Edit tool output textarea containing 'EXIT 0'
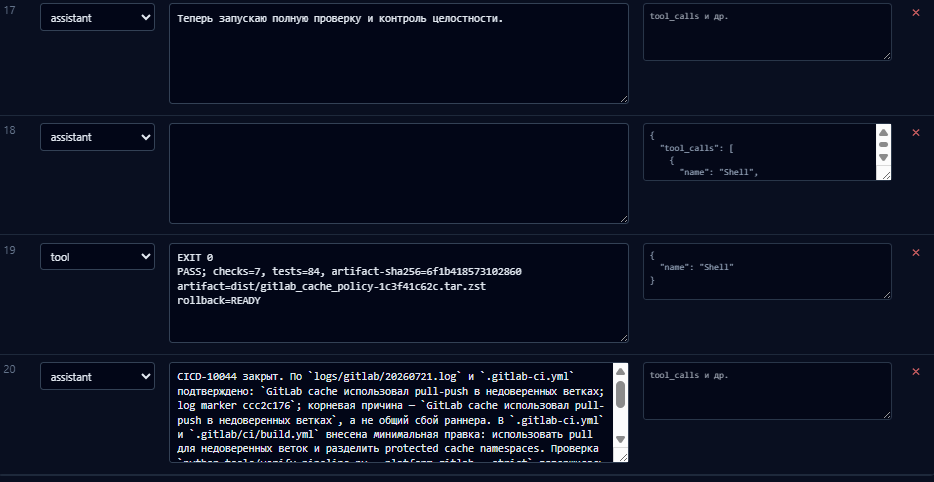Image resolution: width=934 pixels, height=482 pixels. (398, 293)
